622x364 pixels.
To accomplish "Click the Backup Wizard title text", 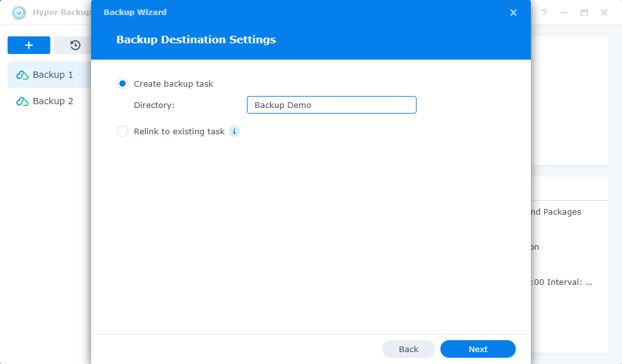I will coord(135,13).
